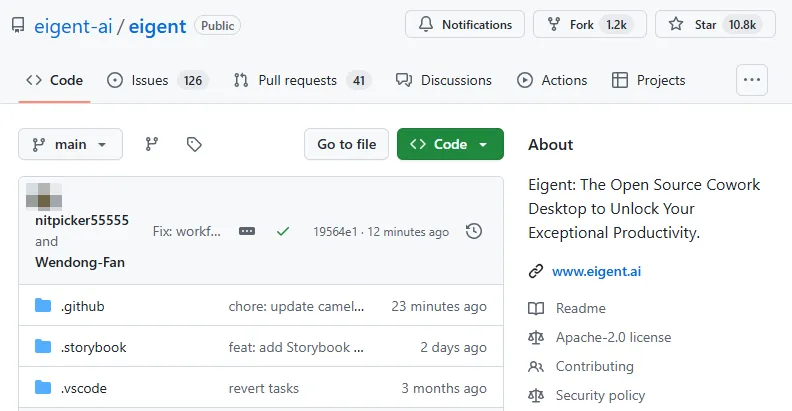
Task: Open the three-dot more tabs menu
Action: 751,80
